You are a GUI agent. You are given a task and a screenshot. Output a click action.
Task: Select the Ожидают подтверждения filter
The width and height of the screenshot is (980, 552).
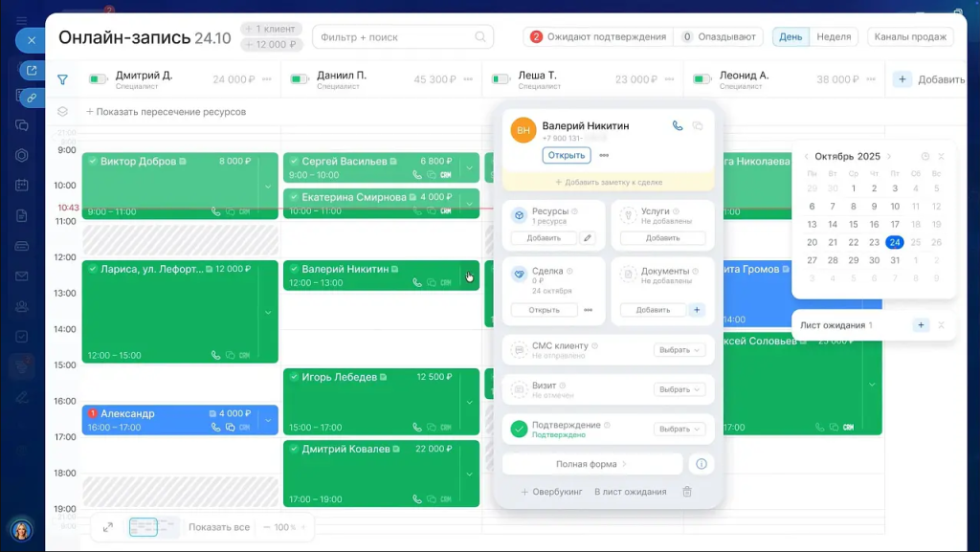coord(598,37)
